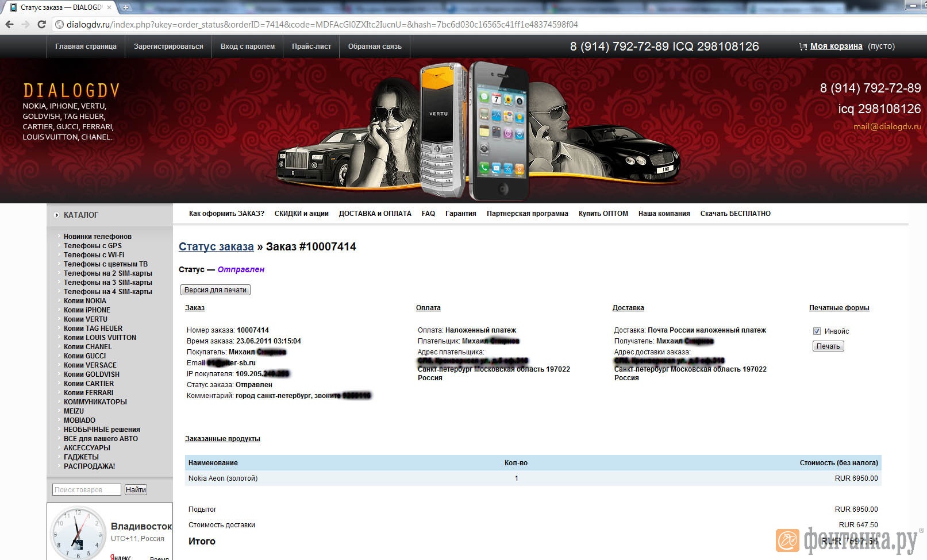Open Телефоны на 4 SIM-карты category
Screen dimensions: 927x560
tap(108, 292)
